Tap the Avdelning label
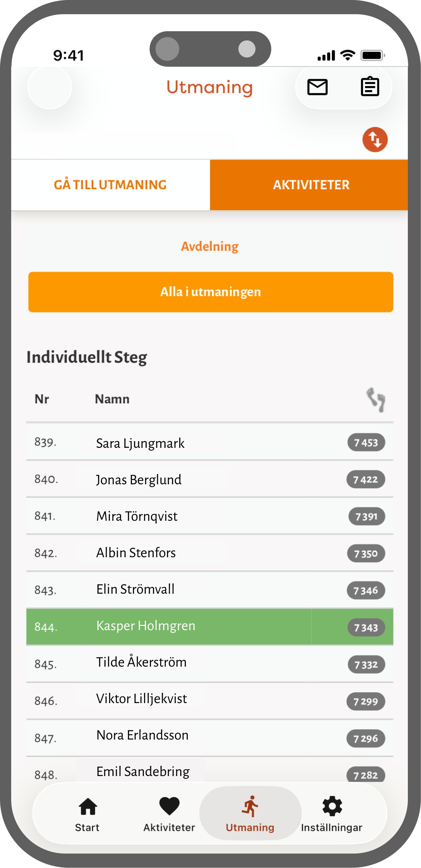 (210, 247)
